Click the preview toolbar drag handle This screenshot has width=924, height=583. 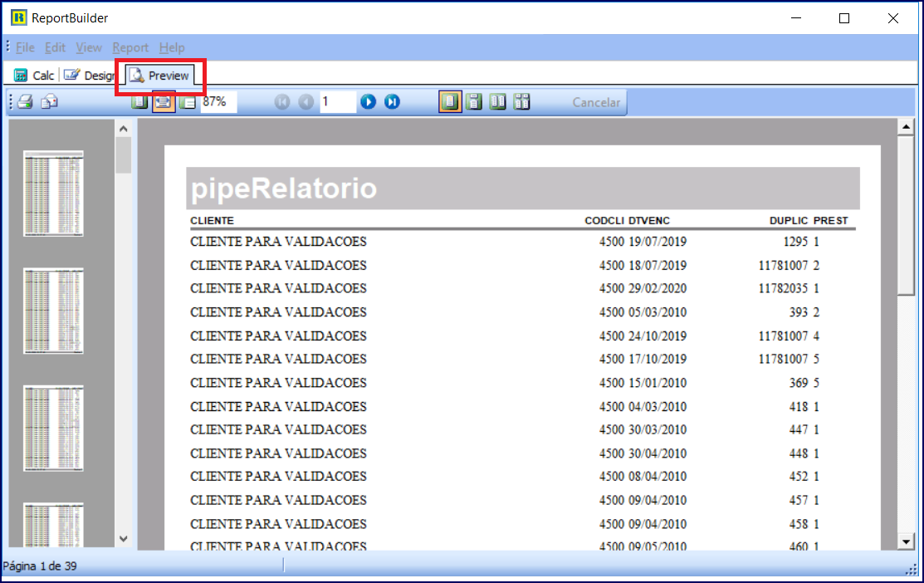click(11, 102)
